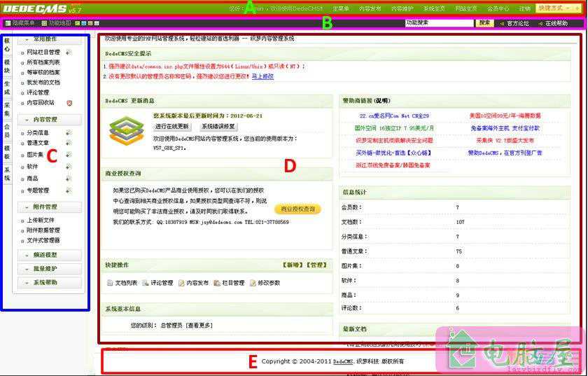Click 栏目管理 icon in quick operations
Image resolution: width=588 pixels, height=376 pixels.
click(x=217, y=283)
